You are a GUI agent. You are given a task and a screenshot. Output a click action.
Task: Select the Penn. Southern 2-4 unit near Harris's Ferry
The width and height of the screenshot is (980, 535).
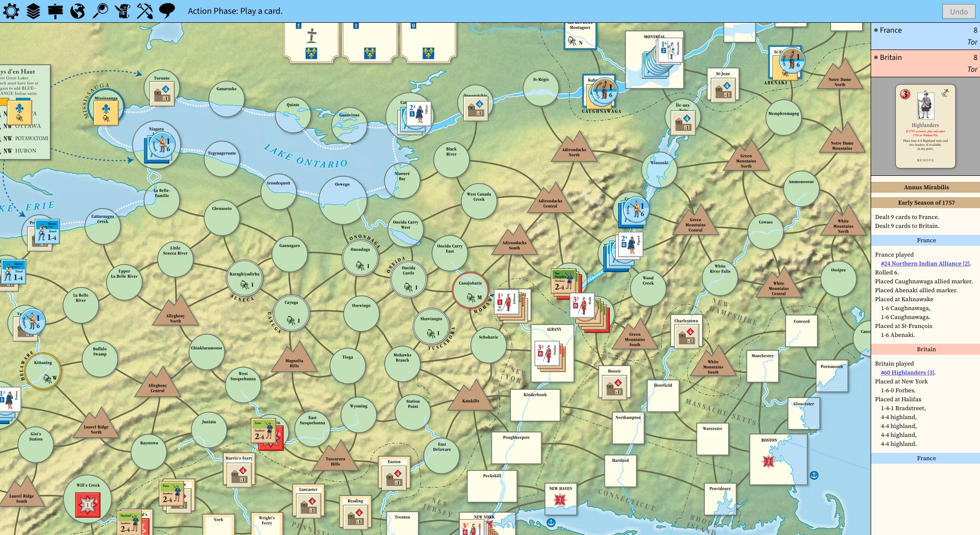pyautogui.click(x=263, y=430)
